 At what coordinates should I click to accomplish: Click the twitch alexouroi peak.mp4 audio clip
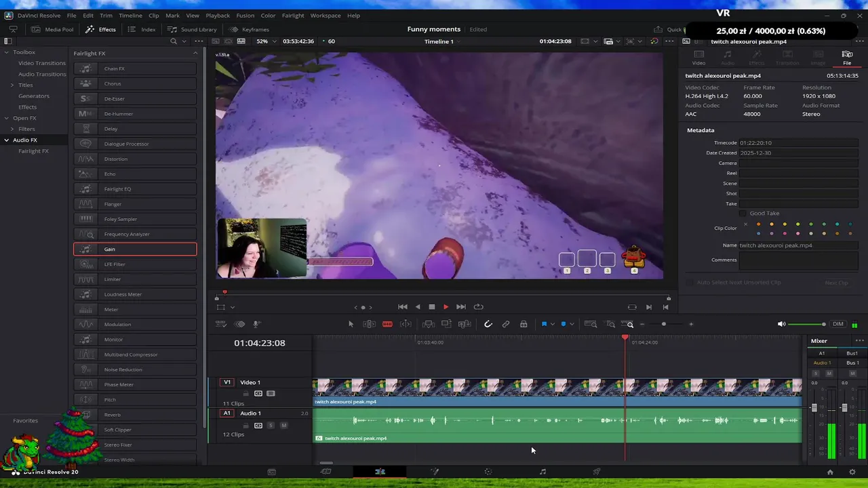(557, 426)
